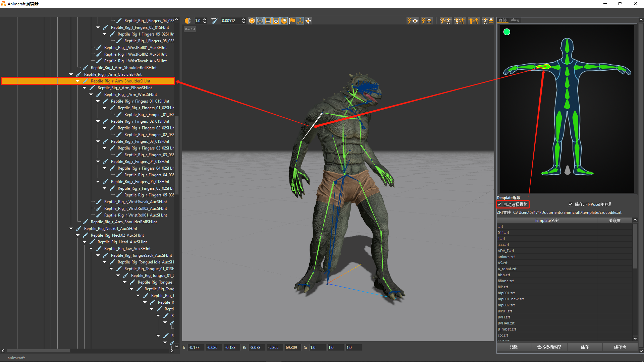The width and height of the screenshot is (644, 362).
Task: Increase the 1.0 opacity stepper value
Action: [x=205, y=19]
